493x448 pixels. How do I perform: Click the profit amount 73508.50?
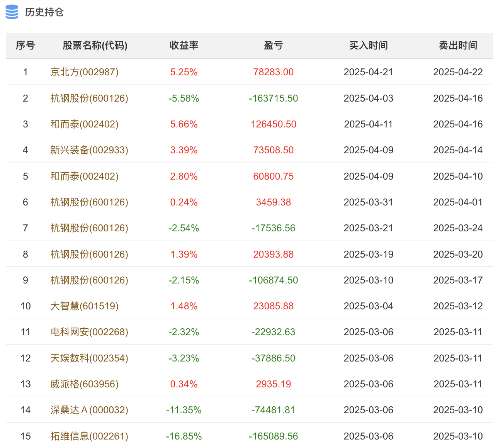point(274,150)
